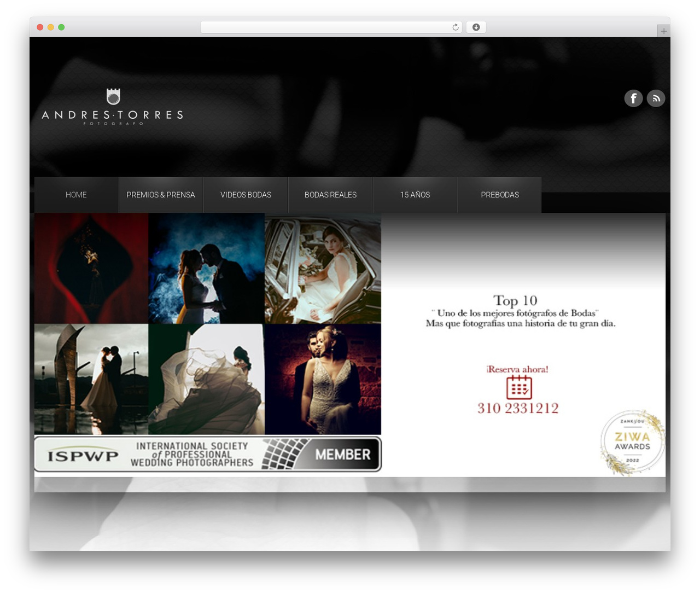This screenshot has height=593, width=700.
Task: Open the Facebook social icon
Action: (633, 98)
